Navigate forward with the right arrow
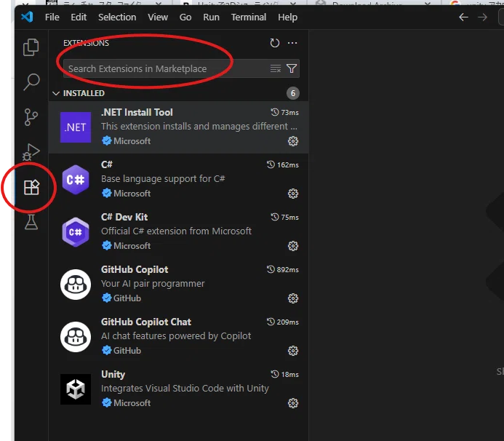This screenshot has height=441, width=504. [x=482, y=17]
